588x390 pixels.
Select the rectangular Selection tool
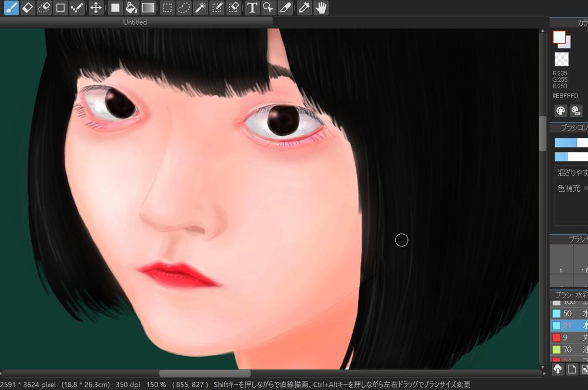[x=167, y=8]
